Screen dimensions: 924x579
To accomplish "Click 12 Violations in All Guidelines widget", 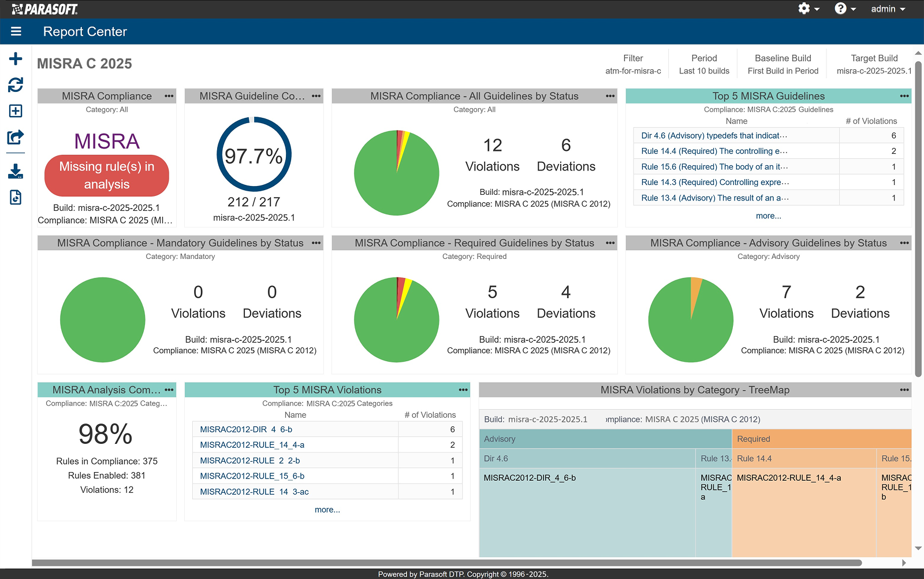I will tap(493, 155).
